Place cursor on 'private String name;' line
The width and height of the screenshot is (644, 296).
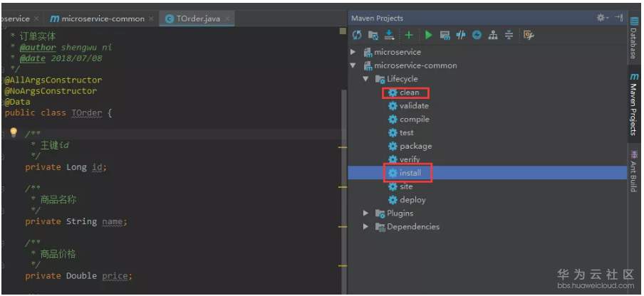tap(76, 221)
